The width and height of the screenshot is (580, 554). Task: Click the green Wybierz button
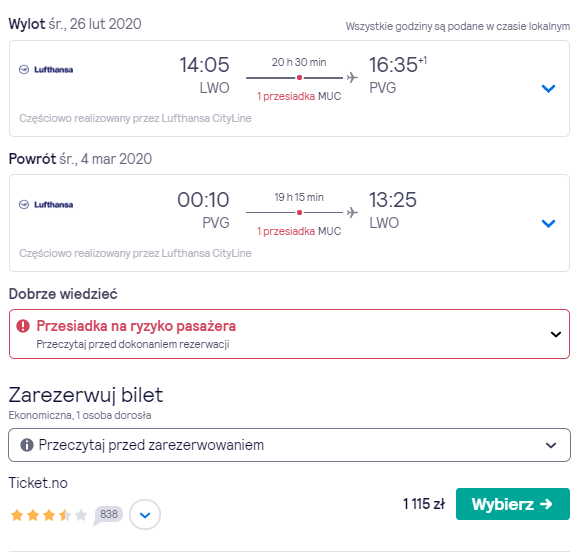[x=513, y=504]
